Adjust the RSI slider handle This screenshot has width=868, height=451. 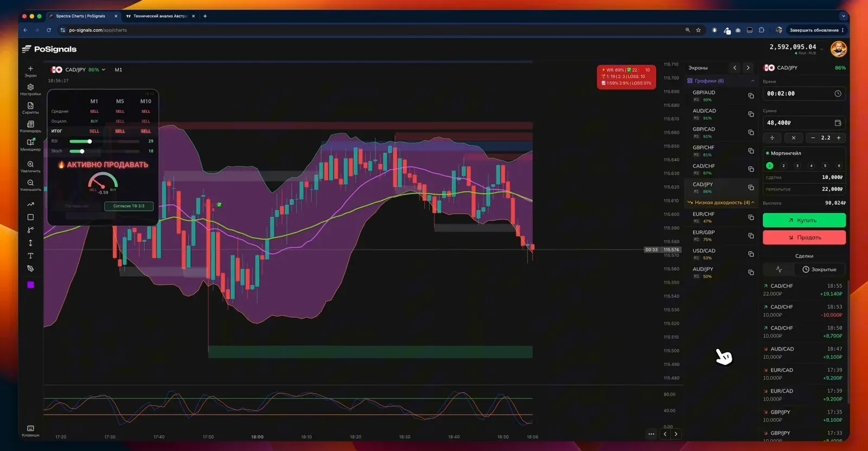click(90, 141)
